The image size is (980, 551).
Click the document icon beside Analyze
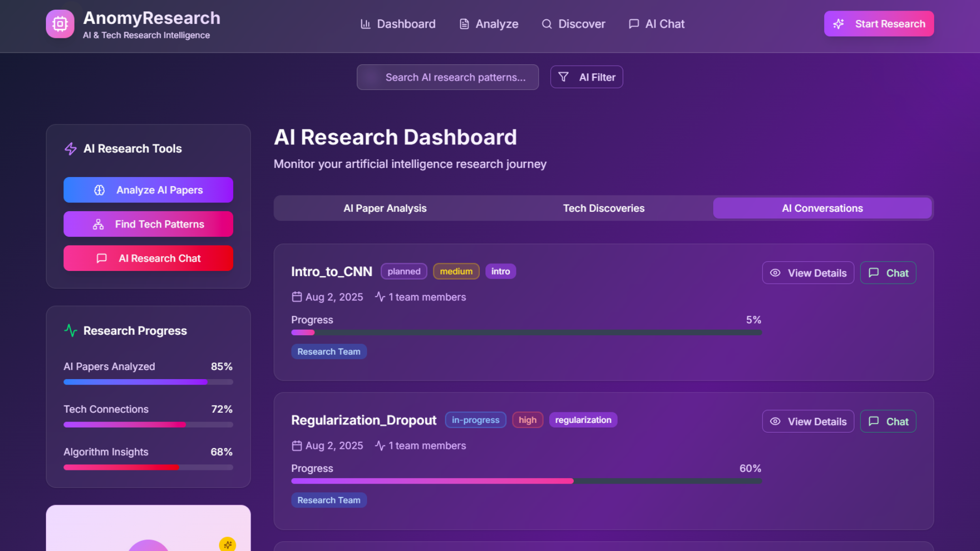click(x=464, y=24)
